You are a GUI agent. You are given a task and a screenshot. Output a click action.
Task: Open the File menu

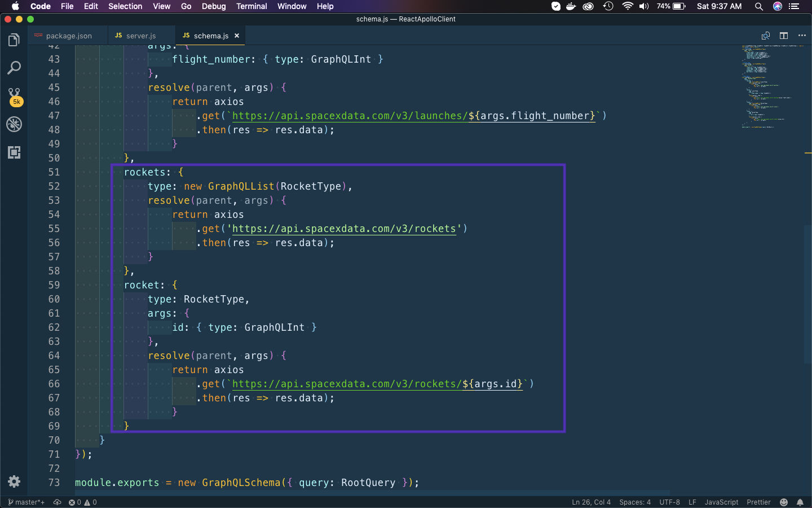point(67,6)
